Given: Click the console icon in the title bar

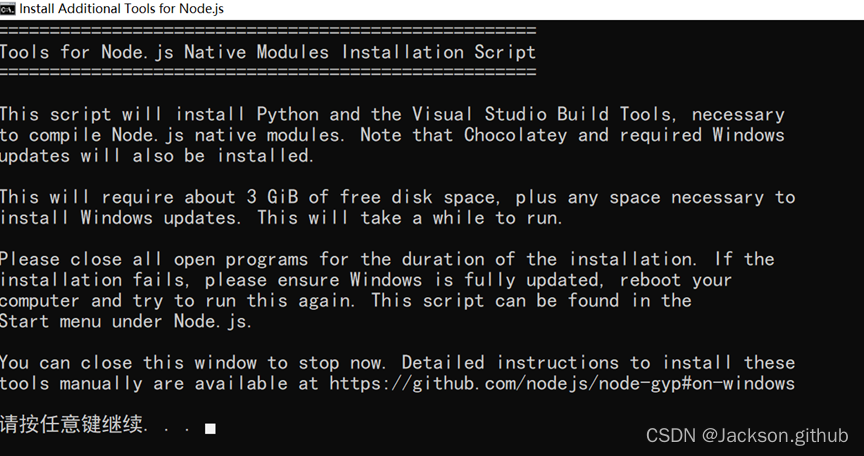Looking at the screenshot, I should tap(9, 9).
